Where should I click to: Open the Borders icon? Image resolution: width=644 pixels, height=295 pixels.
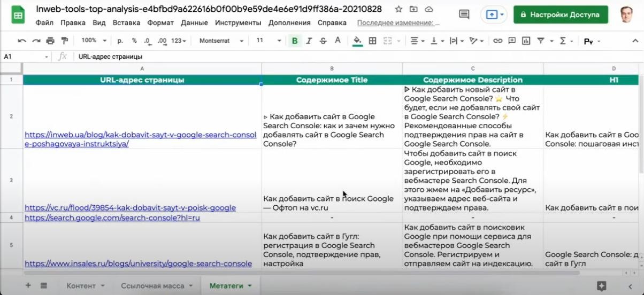(373, 41)
